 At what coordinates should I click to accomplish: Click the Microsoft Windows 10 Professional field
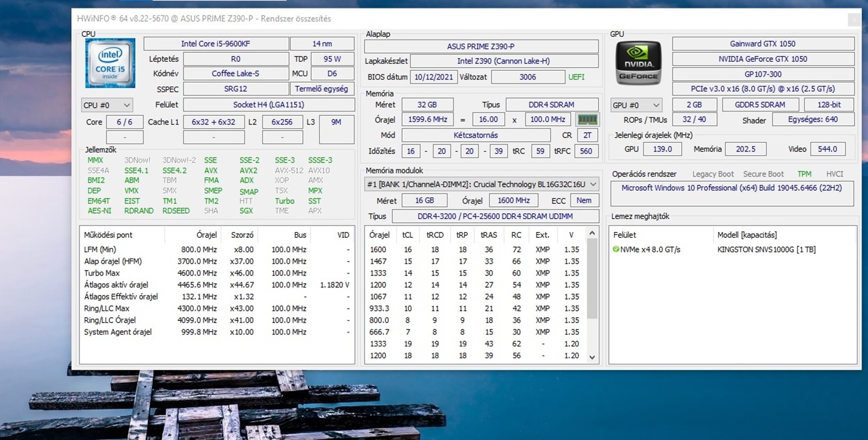(x=732, y=193)
